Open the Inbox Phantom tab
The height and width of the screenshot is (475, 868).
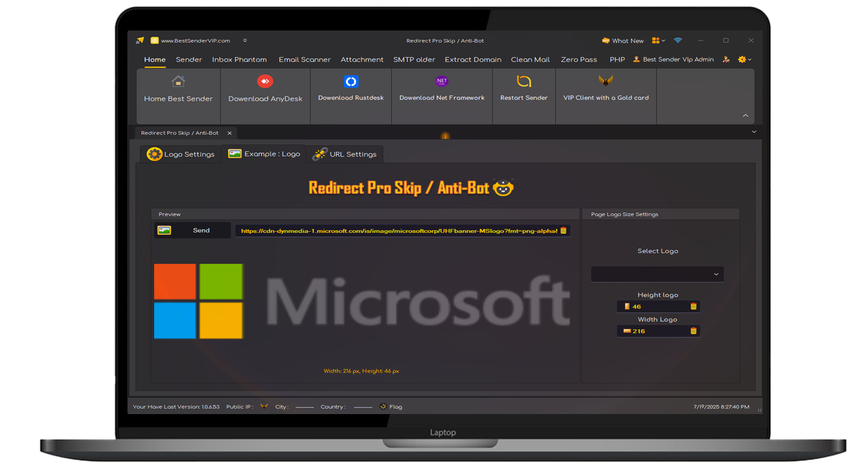pyautogui.click(x=240, y=60)
